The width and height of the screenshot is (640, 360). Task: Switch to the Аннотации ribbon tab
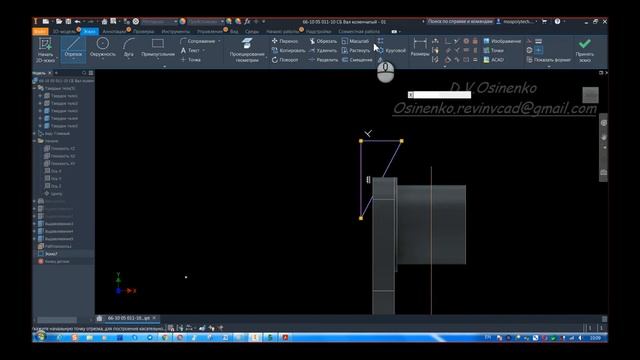pyautogui.click(x=114, y=31)
